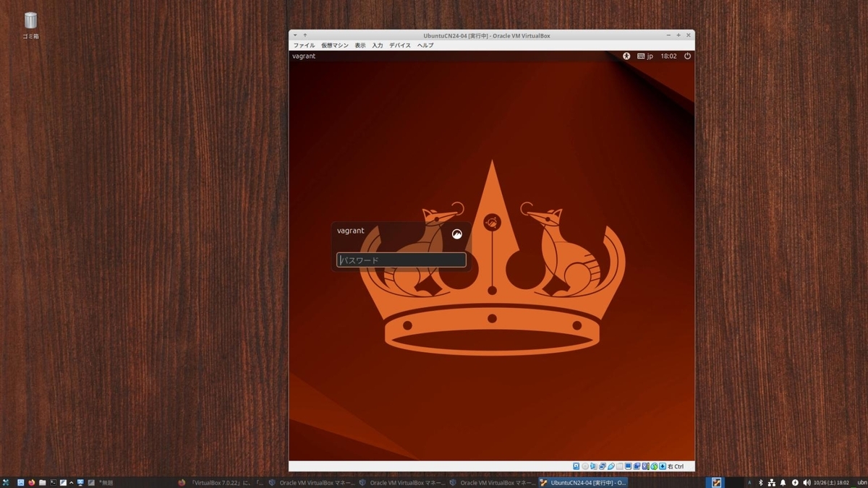Click the recording indicator in VM status bar
868x488 pixels.
(x=637, y=466)
